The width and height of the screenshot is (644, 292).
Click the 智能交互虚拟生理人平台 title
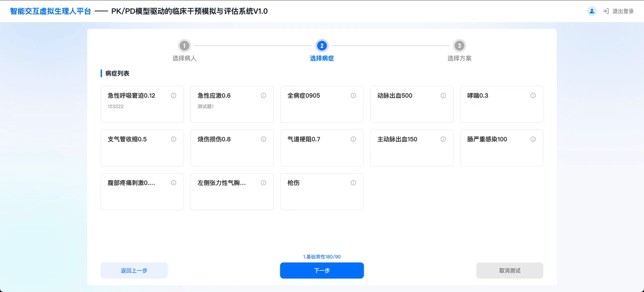pyautogui.click(x=50, y=11)
